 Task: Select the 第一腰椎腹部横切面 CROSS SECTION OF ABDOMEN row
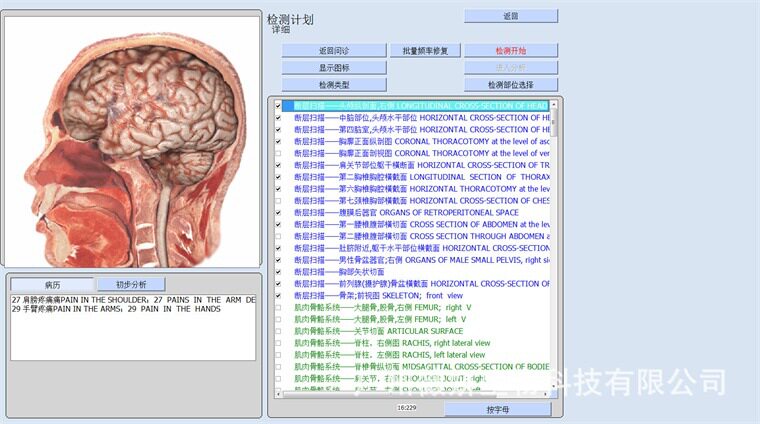[422, 224]
